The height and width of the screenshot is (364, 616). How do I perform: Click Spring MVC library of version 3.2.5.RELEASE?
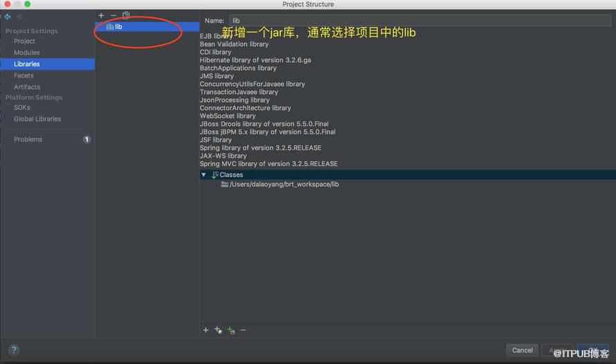(269, 164)
